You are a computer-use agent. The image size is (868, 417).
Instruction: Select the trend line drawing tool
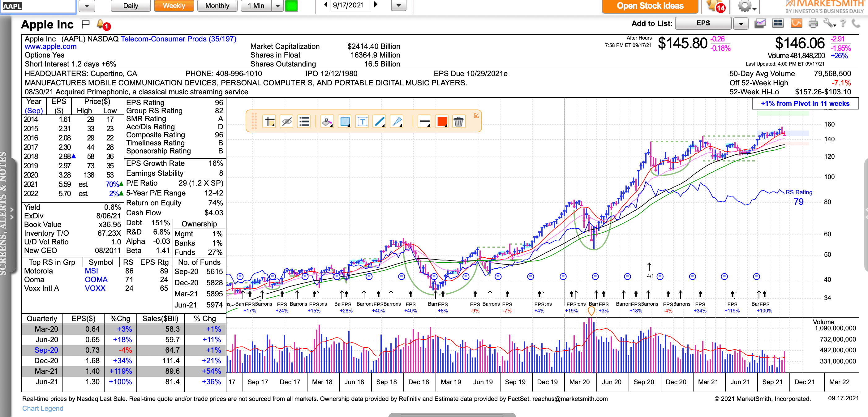[380, 121]
